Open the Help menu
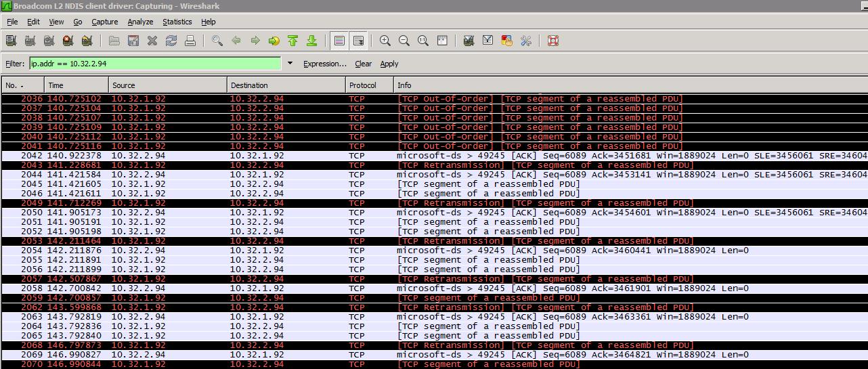This screenshot has width=868, height=369. pyautogui.click(x=209, y=22)
